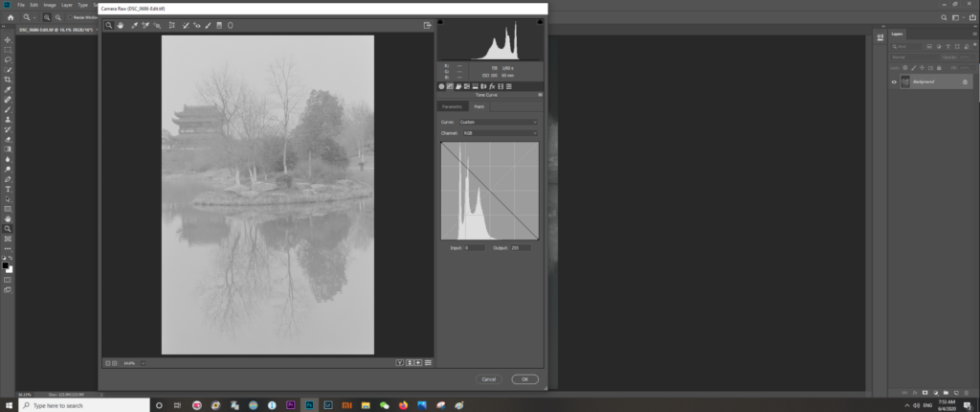Toggle highlight clipping warning on histogram
The image size is (980, 412).
(x=540, y=22)
